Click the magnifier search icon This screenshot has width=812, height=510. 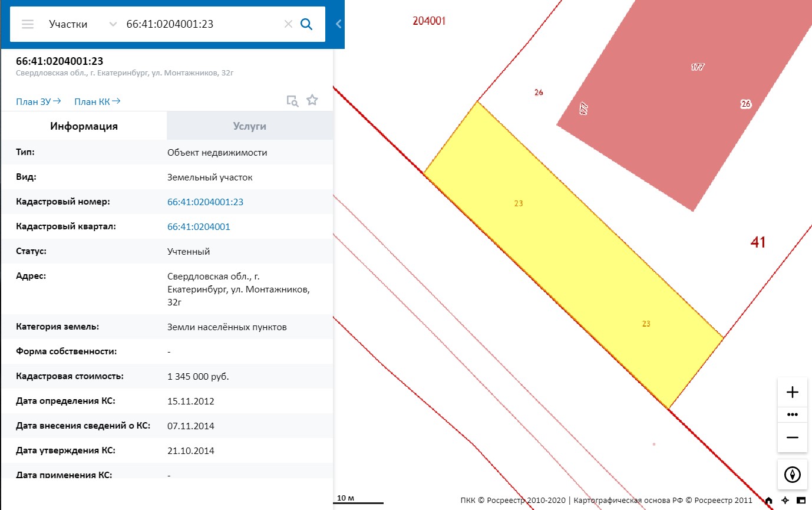pos(306,24)
